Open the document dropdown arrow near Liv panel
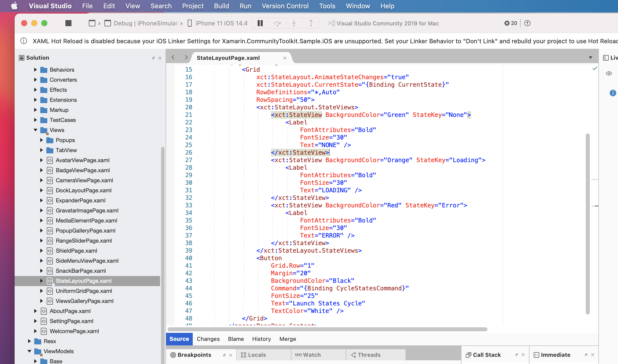 point(591,58)
